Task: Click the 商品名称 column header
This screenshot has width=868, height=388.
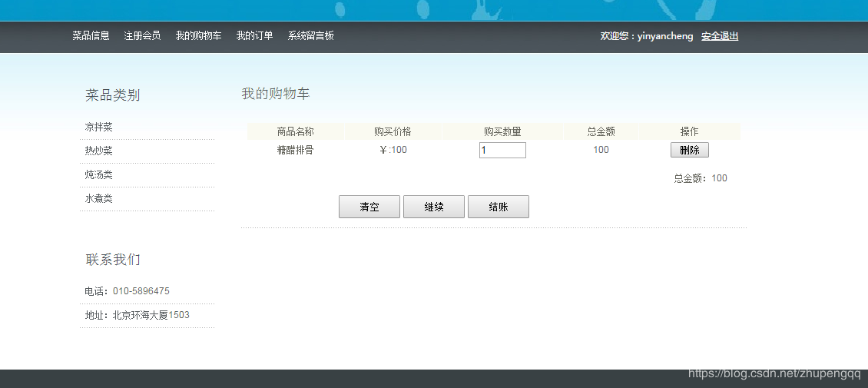Action: click(296, 131)
